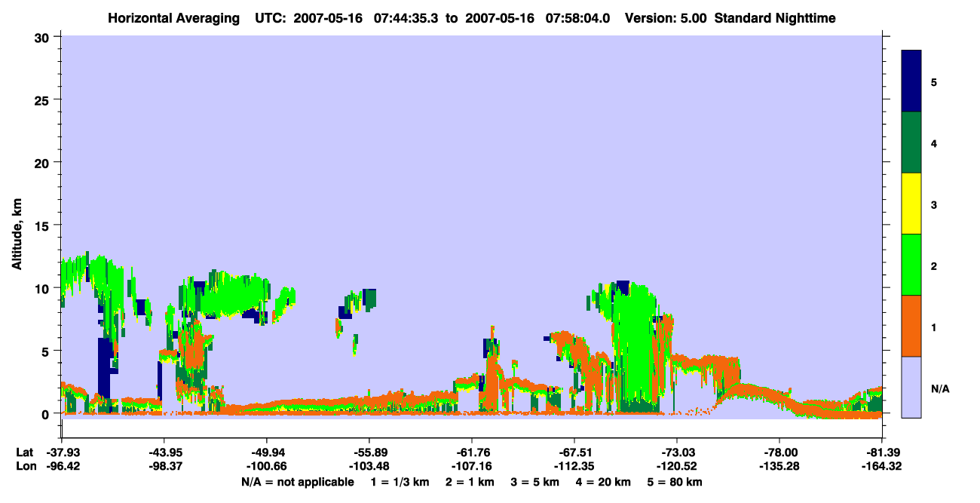Click the dark blue colorbar segment for level 5
The image size is (980, 503).
(911, 81)
